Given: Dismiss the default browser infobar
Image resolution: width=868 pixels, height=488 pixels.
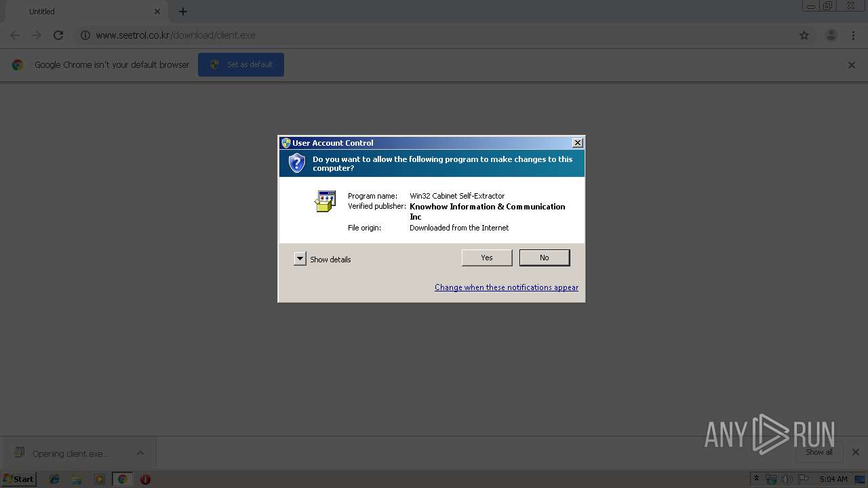Looking at the screenshot, I should tap(852, 65).
